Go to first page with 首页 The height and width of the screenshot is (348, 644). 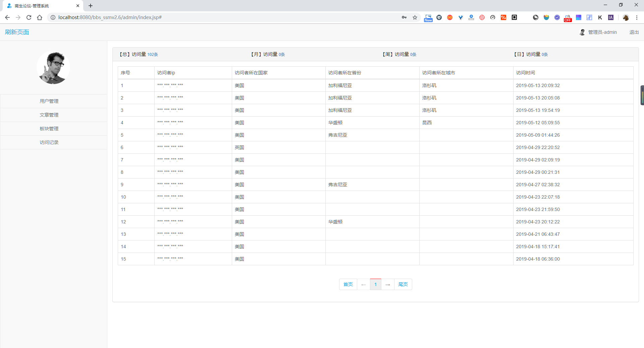(348, 284)
